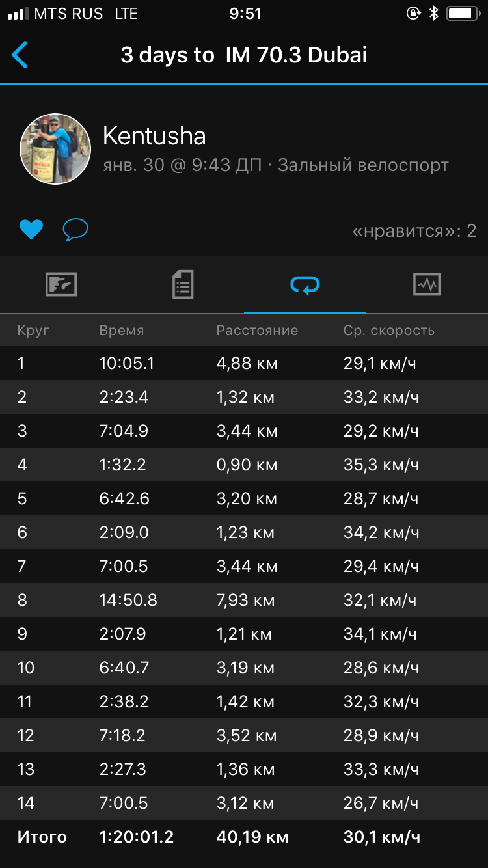Tap the Ср. скорость column header
Image resolution: width=488 pixels, height=868 pixels.
pos(388,331)
